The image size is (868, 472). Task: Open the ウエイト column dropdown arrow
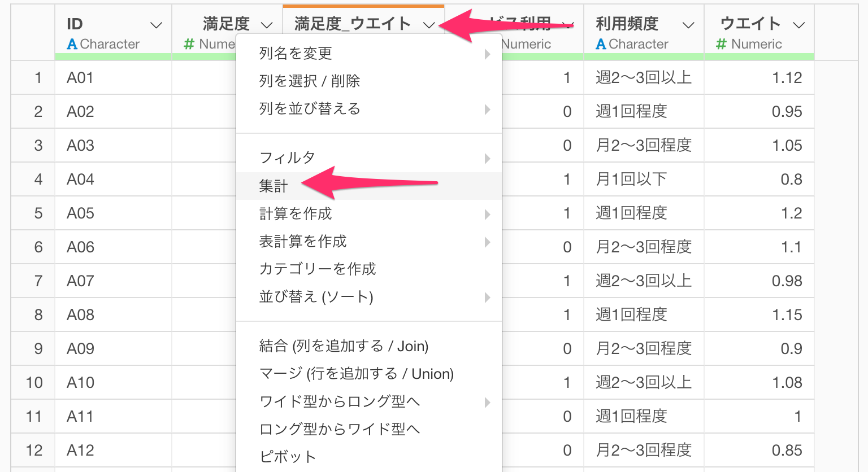click(798, 25)
